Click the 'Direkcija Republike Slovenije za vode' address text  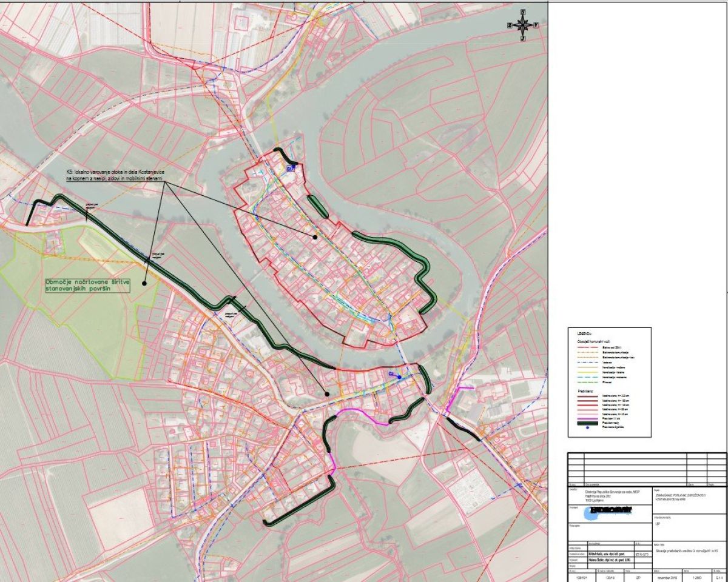coord(612,496)
